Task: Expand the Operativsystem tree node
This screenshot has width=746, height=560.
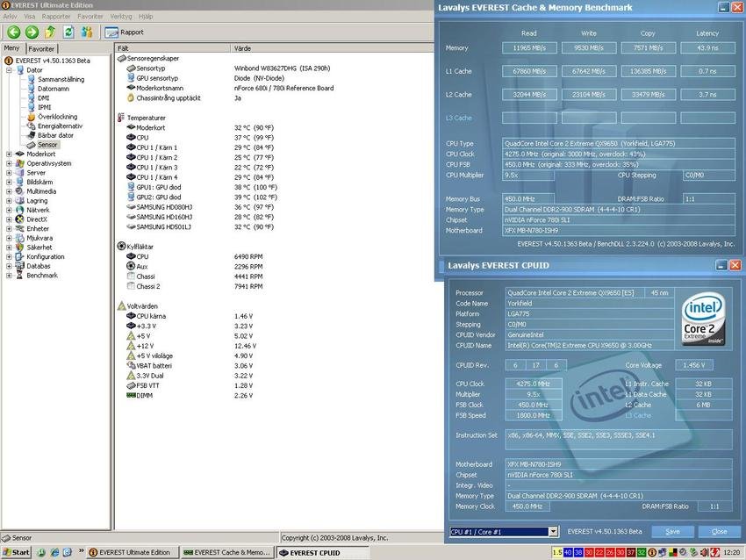Action: [9, 163]
